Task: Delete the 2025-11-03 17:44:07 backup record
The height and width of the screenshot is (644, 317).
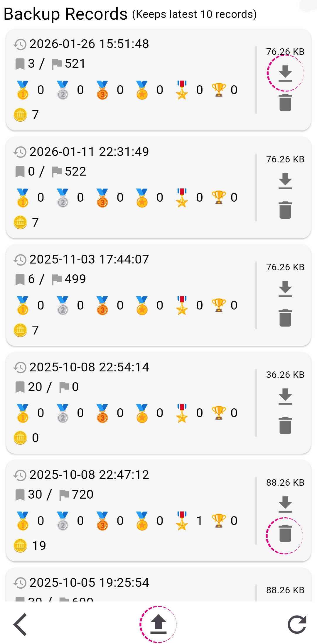Action: pos(285,318)
